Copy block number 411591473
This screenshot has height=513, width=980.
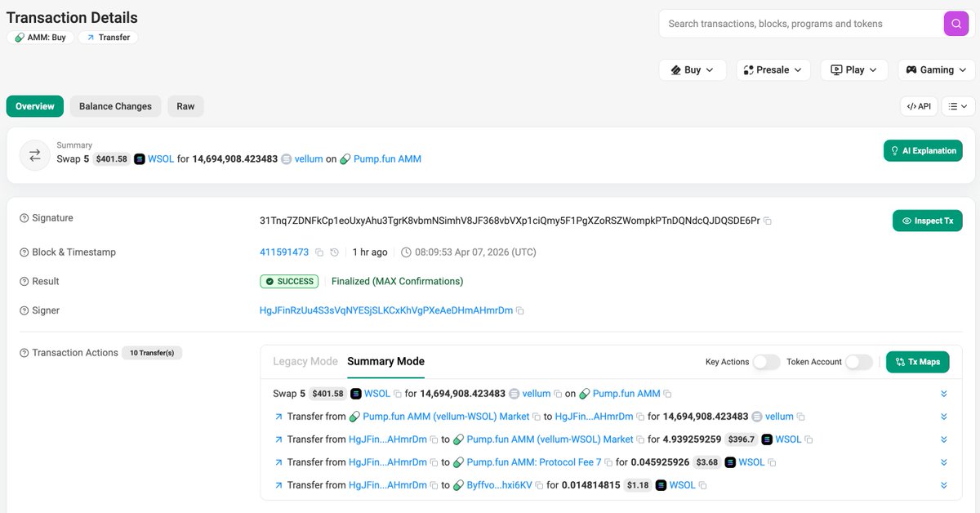[x=319, y=252]
